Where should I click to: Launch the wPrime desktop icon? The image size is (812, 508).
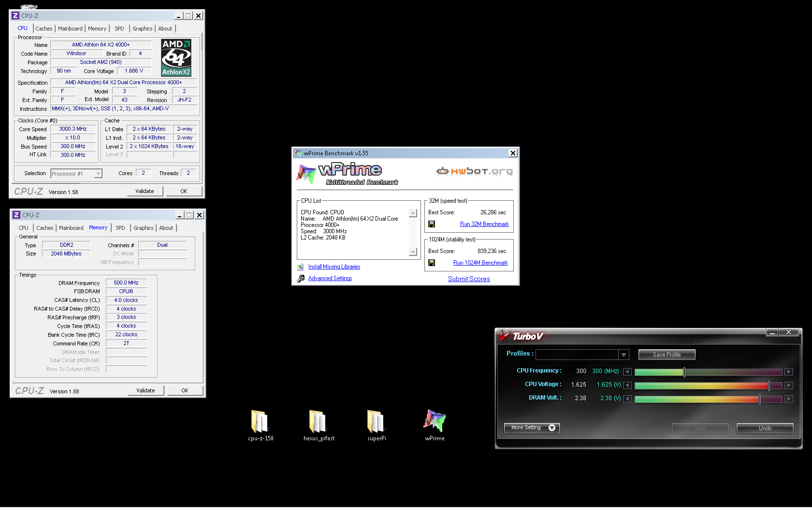tap(435, 421)
